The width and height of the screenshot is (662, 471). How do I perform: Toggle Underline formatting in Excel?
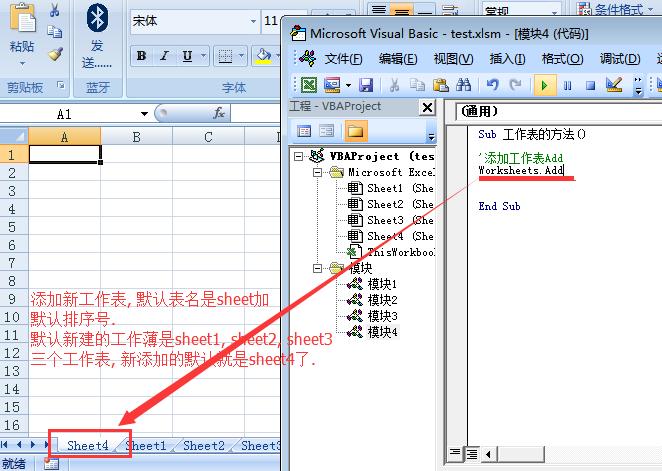[187, 56]
